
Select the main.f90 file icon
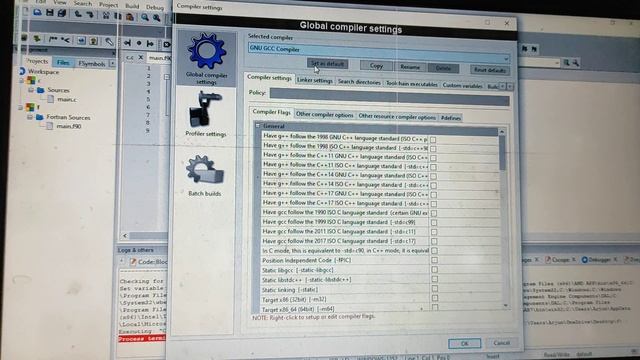pos(49,126)
